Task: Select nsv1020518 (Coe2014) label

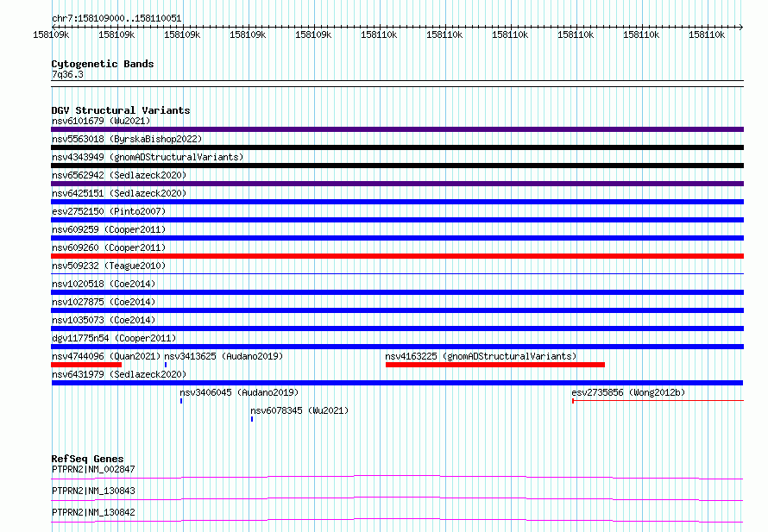Action: click(x=104, y=284)
